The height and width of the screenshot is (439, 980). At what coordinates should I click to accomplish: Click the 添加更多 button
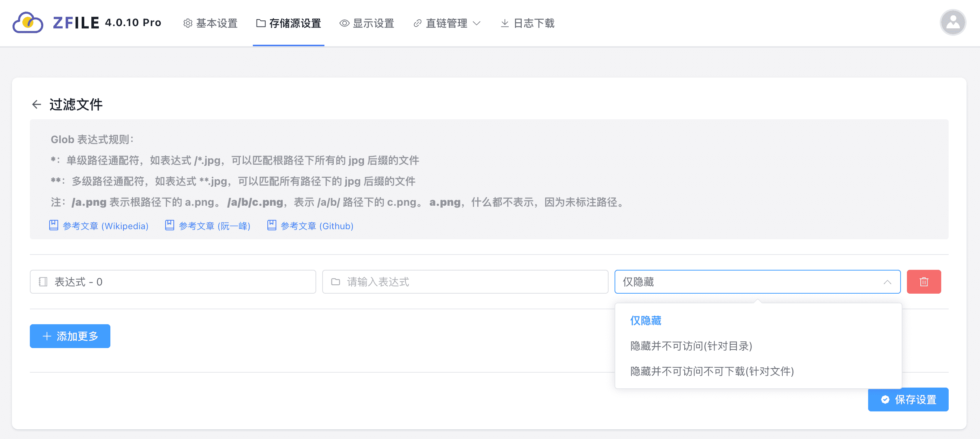(x=70, y=336)
